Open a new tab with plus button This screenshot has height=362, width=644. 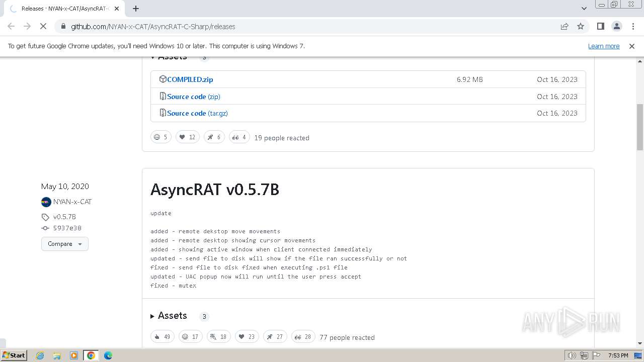(136, 9)
